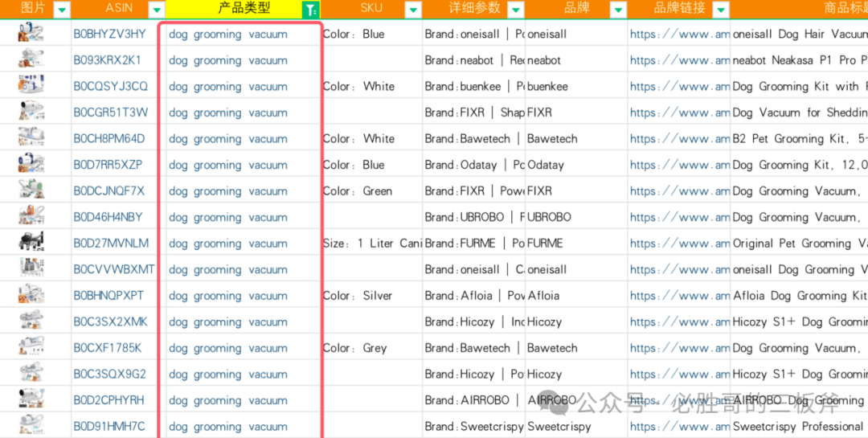The image size is (868, 438).
Task: Open filter dropdown for 图片 column
Action: click(62, 10)
